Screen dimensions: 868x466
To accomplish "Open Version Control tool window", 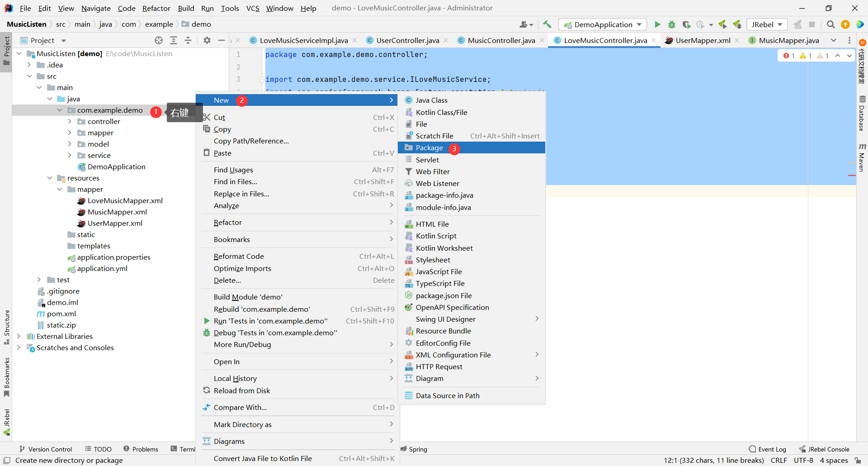I will (46, 449).
